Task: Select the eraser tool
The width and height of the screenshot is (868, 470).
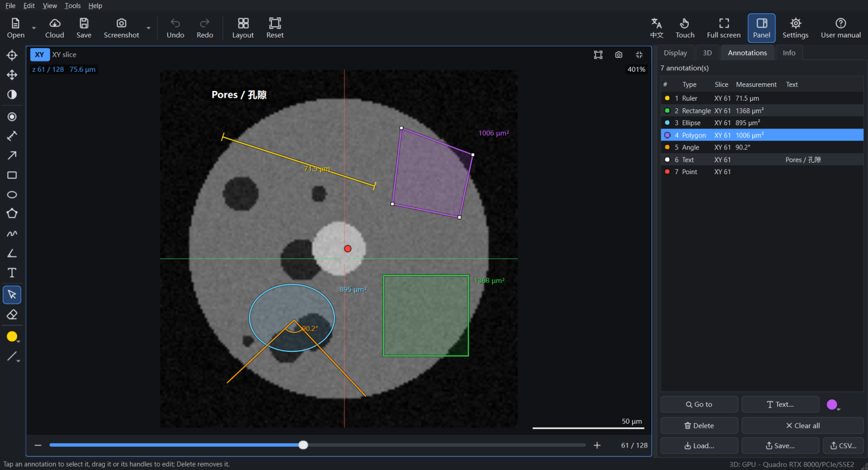Action: coord(12,314)
